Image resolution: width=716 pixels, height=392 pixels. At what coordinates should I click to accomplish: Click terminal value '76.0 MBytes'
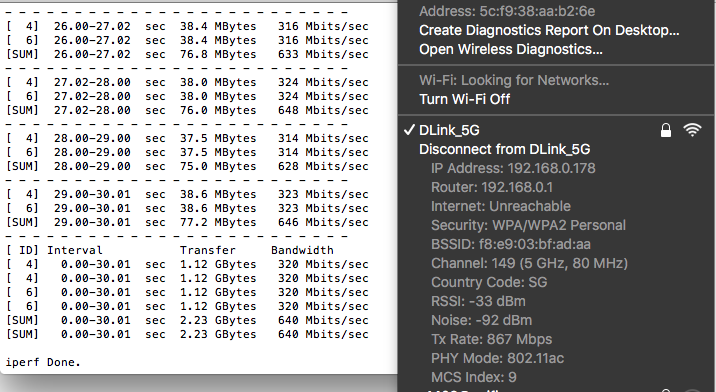[x=218, y=111]
